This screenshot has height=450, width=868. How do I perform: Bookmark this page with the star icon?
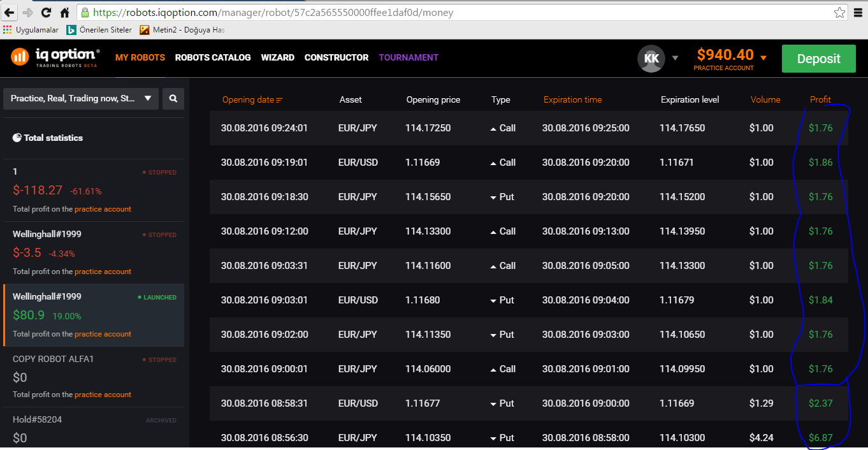(840, 12)
